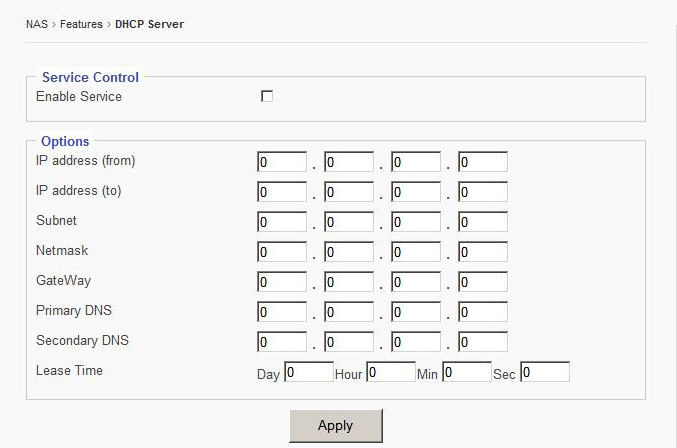Focus the first Subnet octet field

click(x=282, y=222)
